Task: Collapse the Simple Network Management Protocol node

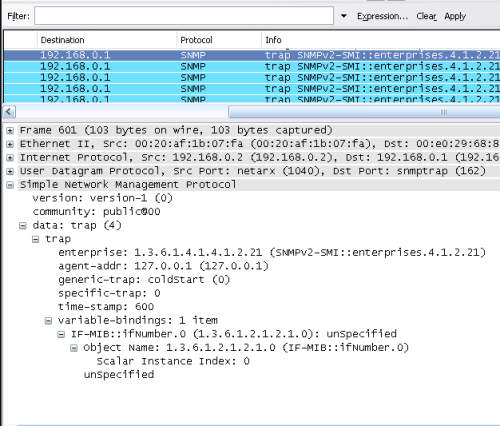Action: coord(10,185)
